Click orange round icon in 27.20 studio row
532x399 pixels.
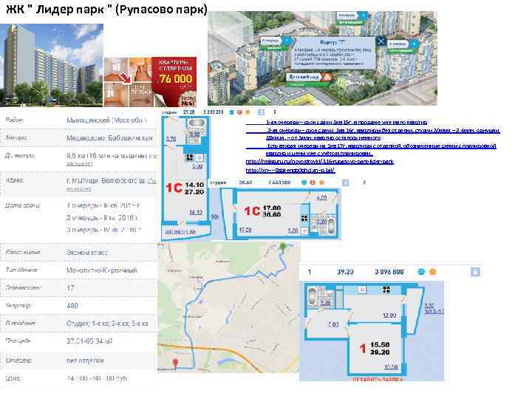(248, 112)
